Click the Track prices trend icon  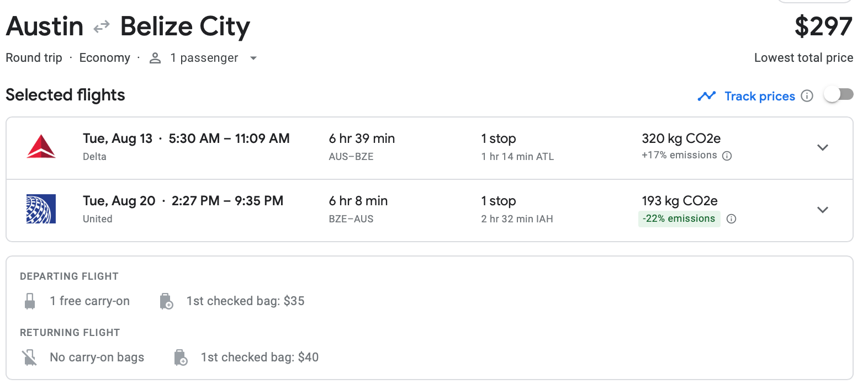(707, 96)
